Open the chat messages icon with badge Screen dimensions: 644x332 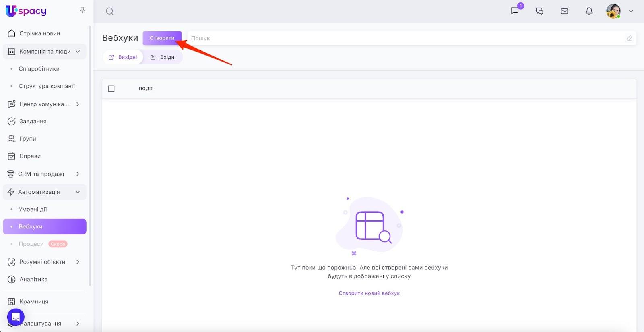coord(515,11)
